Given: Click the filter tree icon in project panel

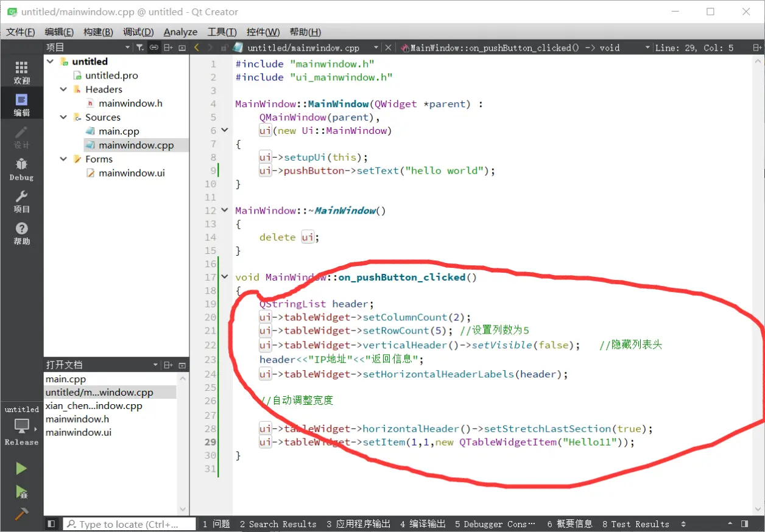Looking at the screenshot, I should pos(139,47).
